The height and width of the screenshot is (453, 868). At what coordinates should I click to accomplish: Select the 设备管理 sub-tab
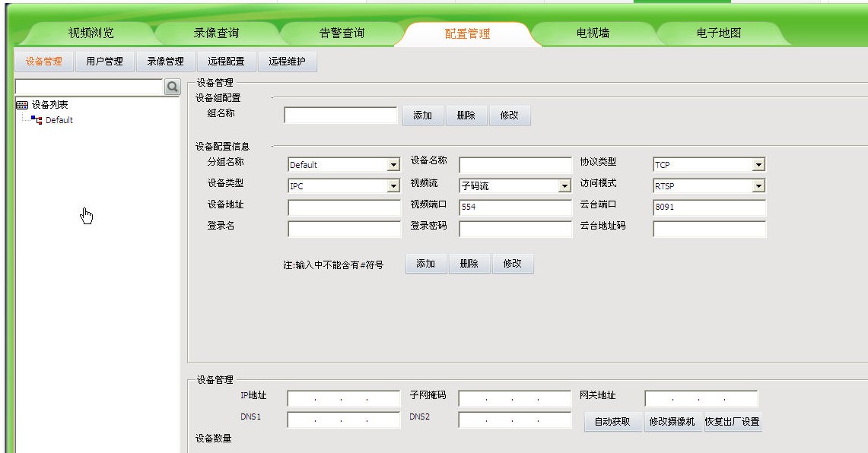(x=43, y=62)
